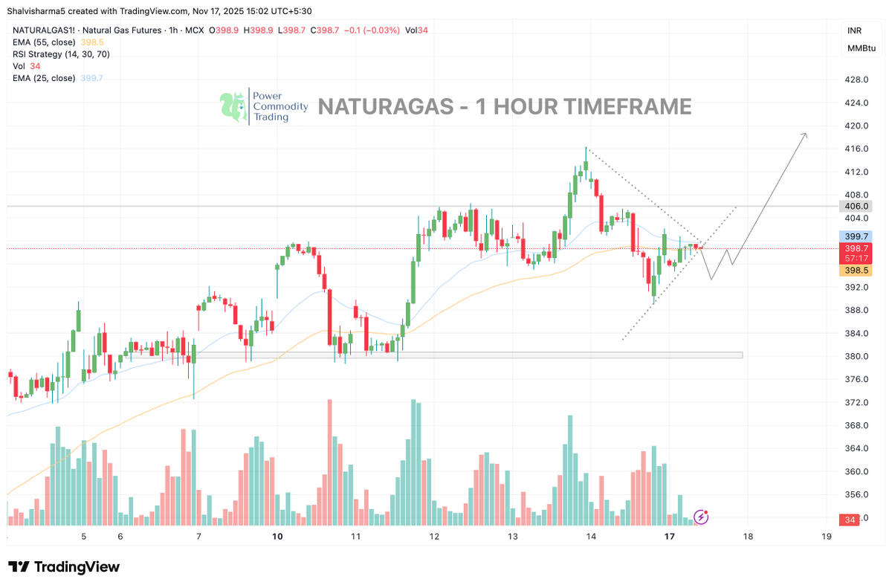Click the TradingView logo

point(63,566)
